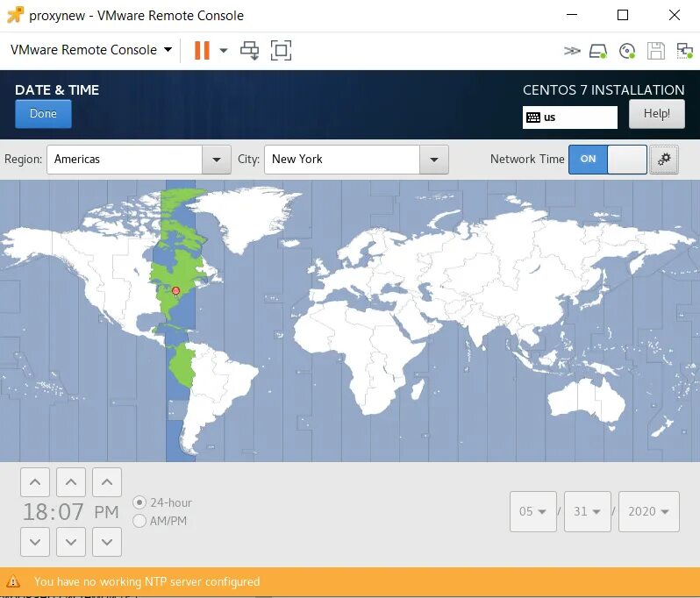
Task: Click the VMware Remote Console title icon
Action: tap(15, 15)
